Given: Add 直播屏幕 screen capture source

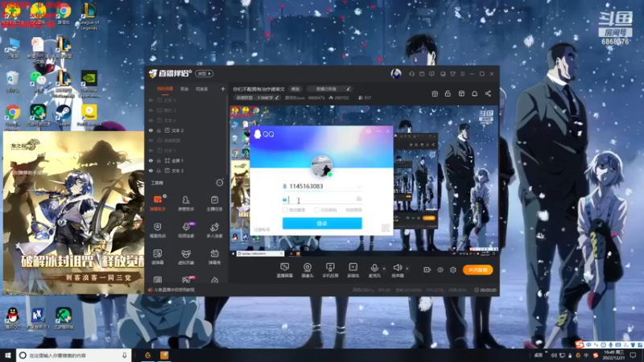Looking at the screenshot, I should click(285, 270).
